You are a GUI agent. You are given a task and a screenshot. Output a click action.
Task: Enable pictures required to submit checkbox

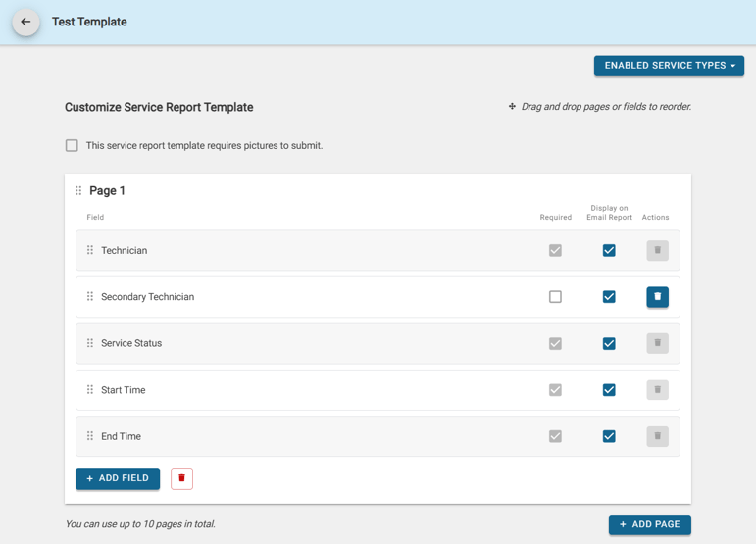72,145
